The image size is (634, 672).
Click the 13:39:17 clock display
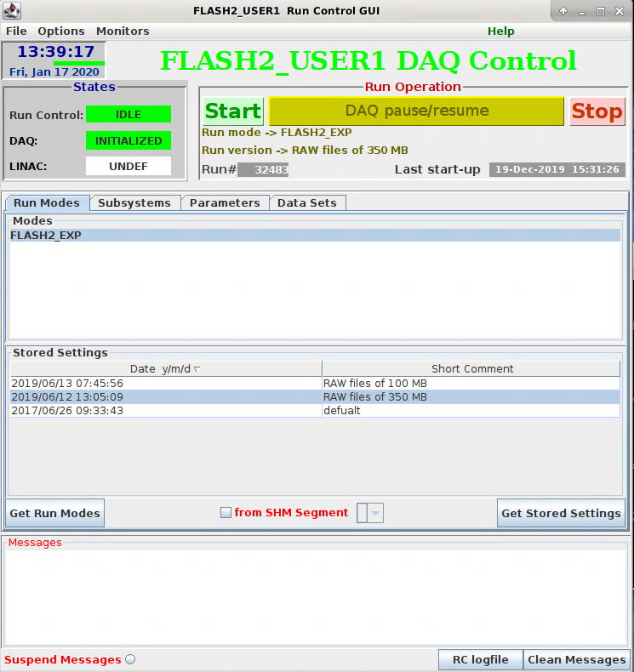coord(55,52)
